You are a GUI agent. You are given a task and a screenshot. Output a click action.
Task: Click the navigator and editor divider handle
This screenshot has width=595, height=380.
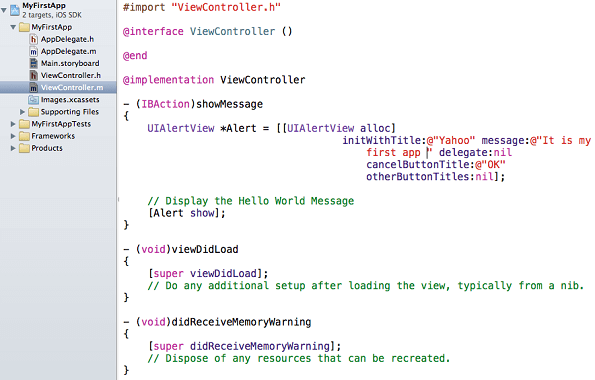pyautogui.click(x=118, y=199)
